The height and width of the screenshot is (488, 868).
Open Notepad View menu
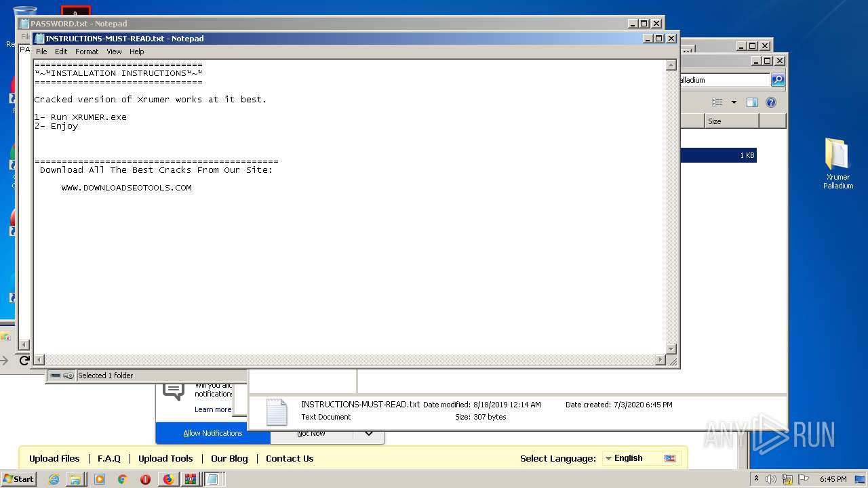114,52
